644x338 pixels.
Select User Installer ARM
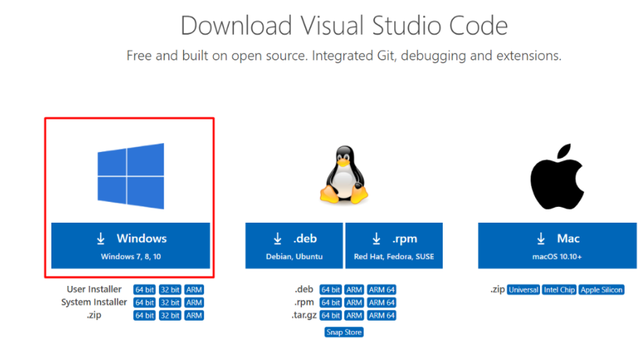(194, 289)
